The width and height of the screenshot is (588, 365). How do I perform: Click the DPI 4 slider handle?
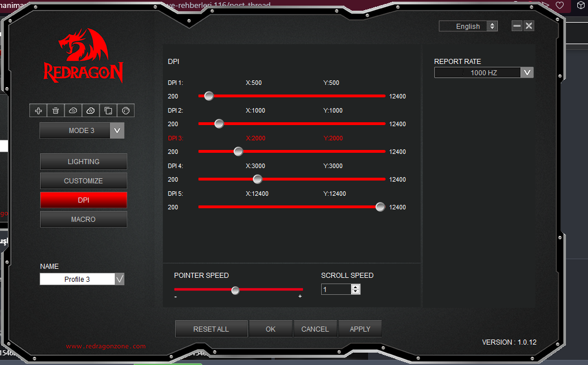[257, 179]
